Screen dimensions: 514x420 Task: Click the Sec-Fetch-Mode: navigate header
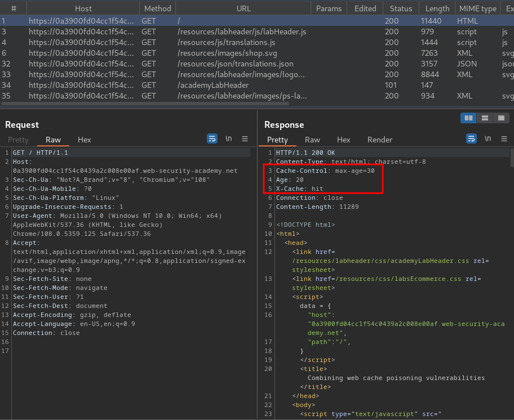coord(60,288)
